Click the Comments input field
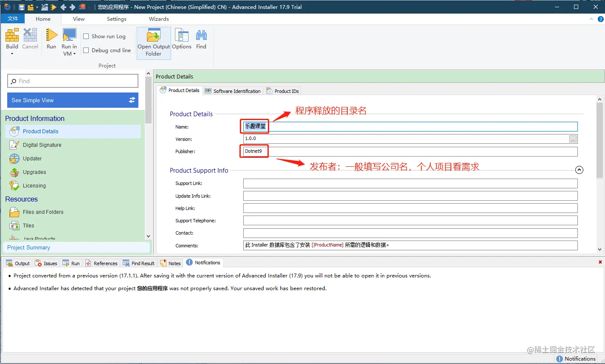The width and height of the screenshot is (605, 364). (411, 245)
